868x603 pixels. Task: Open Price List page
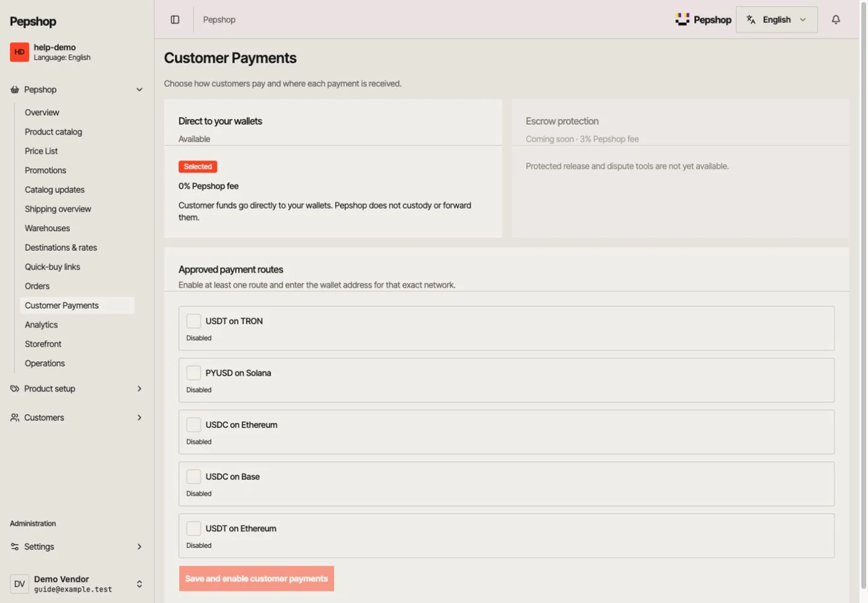[77, 151]
